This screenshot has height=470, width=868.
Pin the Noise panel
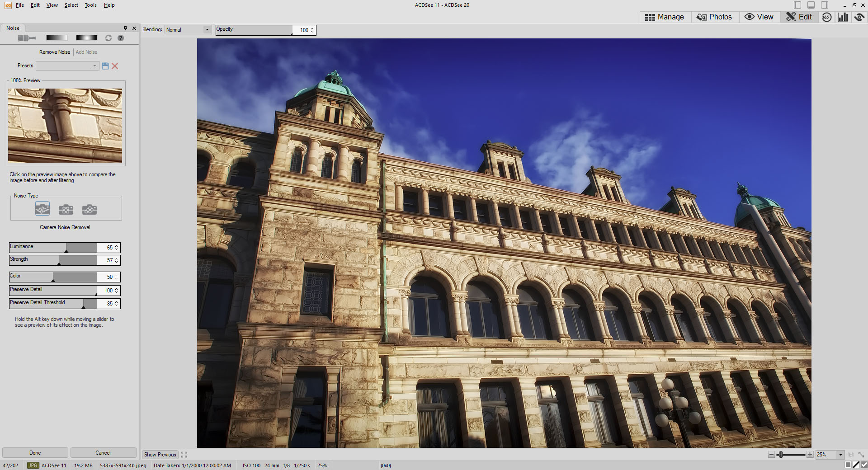[x=125, y=28]
